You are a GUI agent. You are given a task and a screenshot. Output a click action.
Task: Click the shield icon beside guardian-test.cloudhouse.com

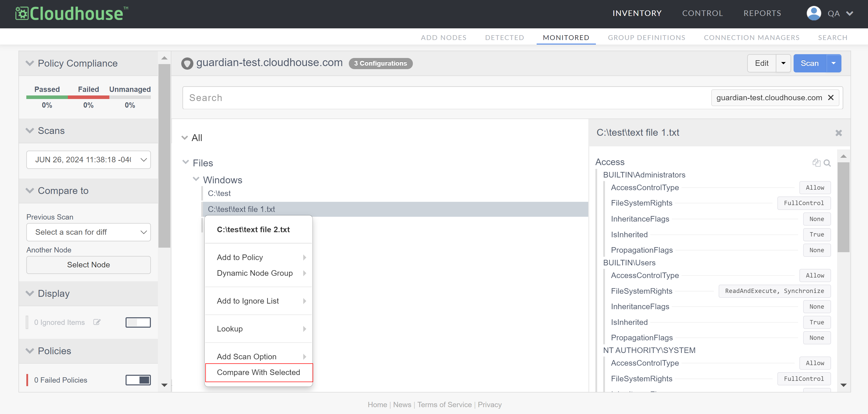(187, 63)
